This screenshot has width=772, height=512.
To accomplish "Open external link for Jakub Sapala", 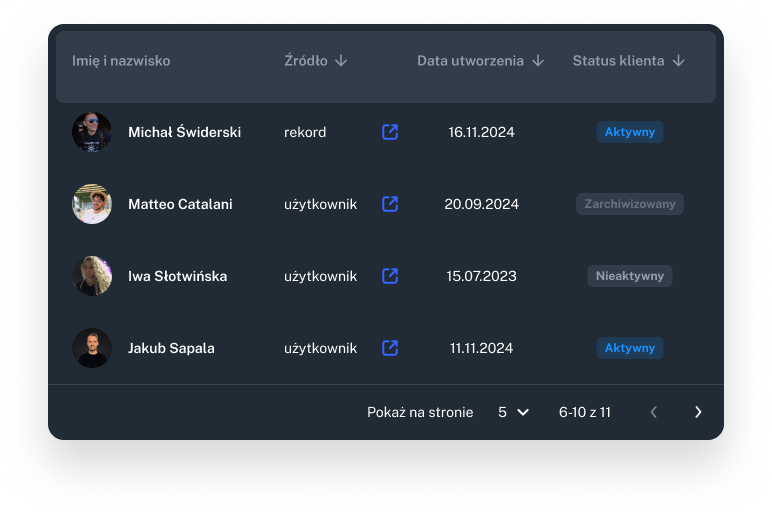I will (390, 348).
